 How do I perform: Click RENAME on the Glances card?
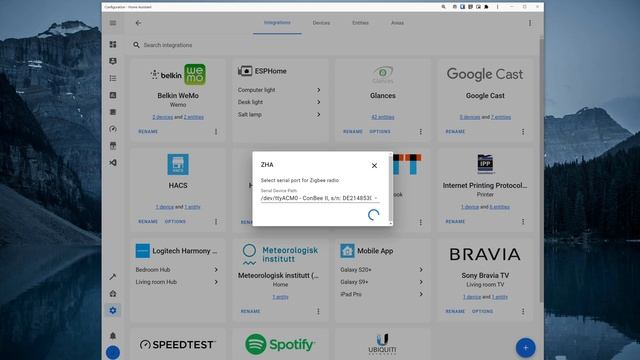coord(353,132)
